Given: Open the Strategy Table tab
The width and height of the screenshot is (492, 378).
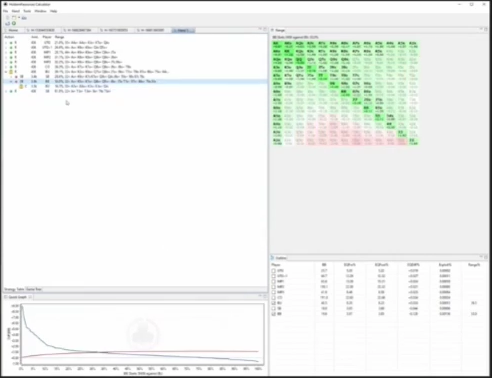Looking at the screenshot, I should [x=14, y=289].
